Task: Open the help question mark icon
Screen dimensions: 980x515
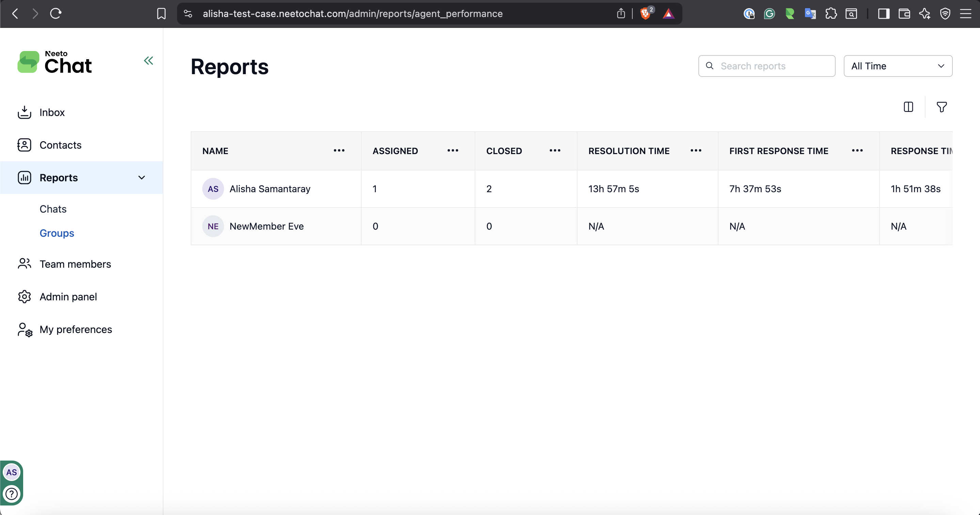Action: point(12,494)
